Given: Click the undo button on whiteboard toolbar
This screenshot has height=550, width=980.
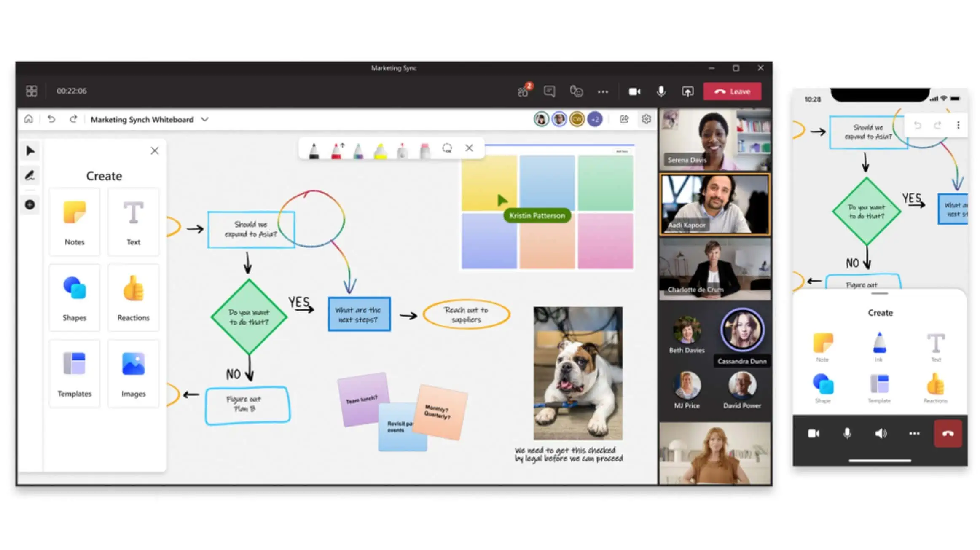Looking at the screenshot, I should tap(52, 119).
